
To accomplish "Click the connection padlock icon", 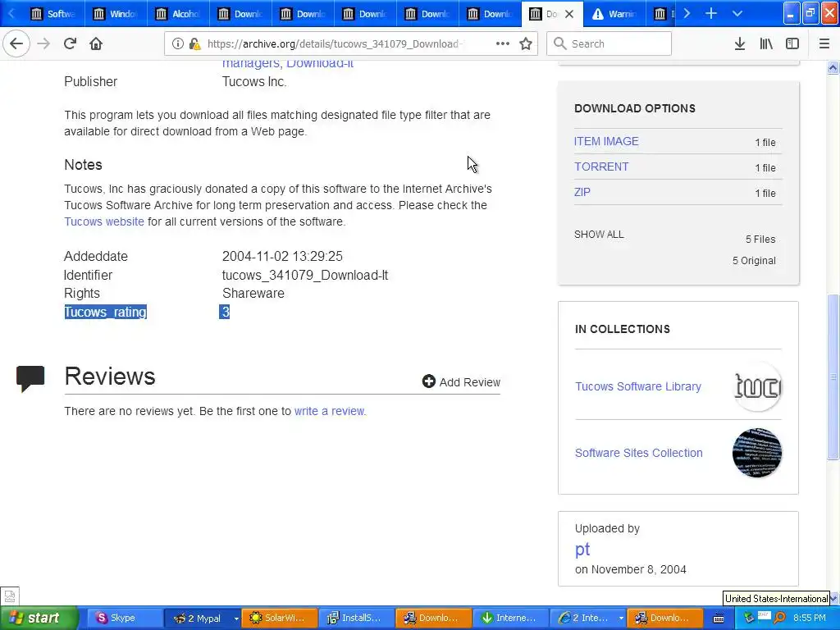I will 195,43.
